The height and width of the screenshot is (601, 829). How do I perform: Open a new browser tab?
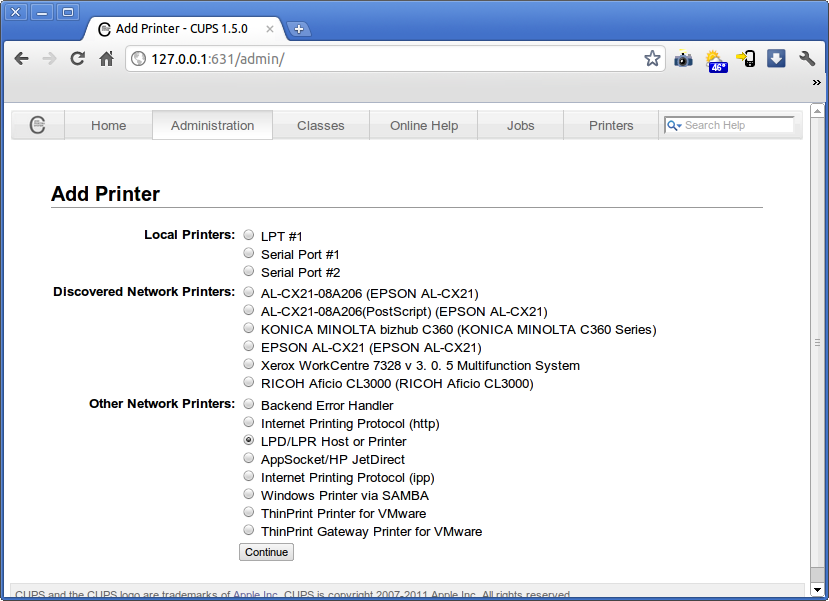[x=298, y=29]
